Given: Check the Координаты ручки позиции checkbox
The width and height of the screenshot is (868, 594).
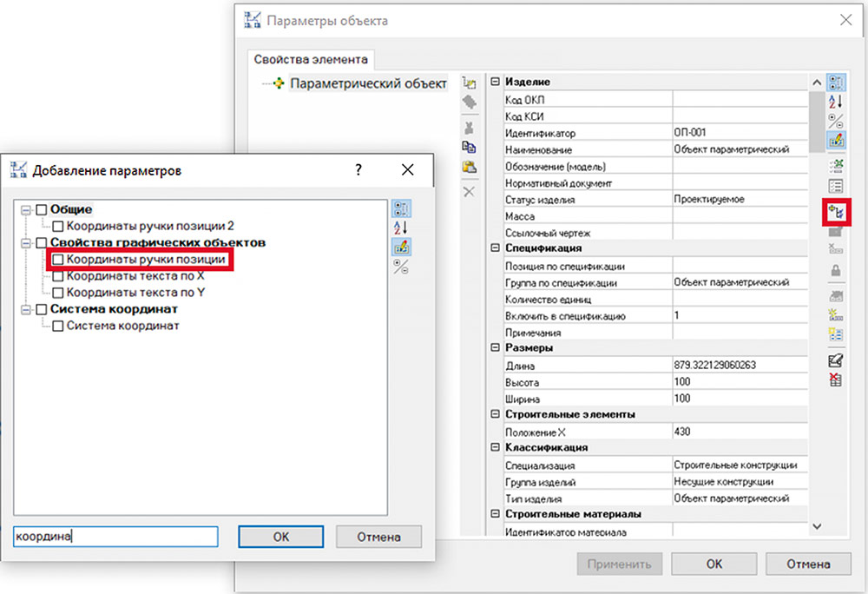Looking at the screenshot, I should pyautogui.click(x=58, y=259).
